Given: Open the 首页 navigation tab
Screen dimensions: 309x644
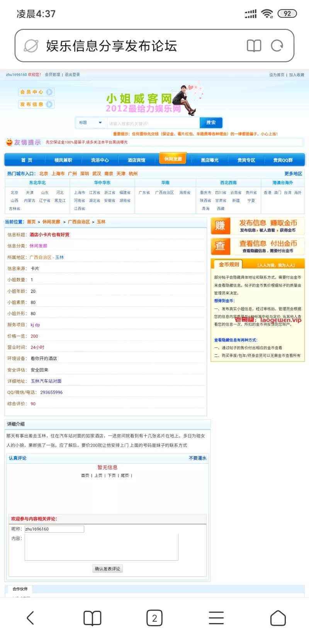Looking at the screenshot, I should 27,160.
